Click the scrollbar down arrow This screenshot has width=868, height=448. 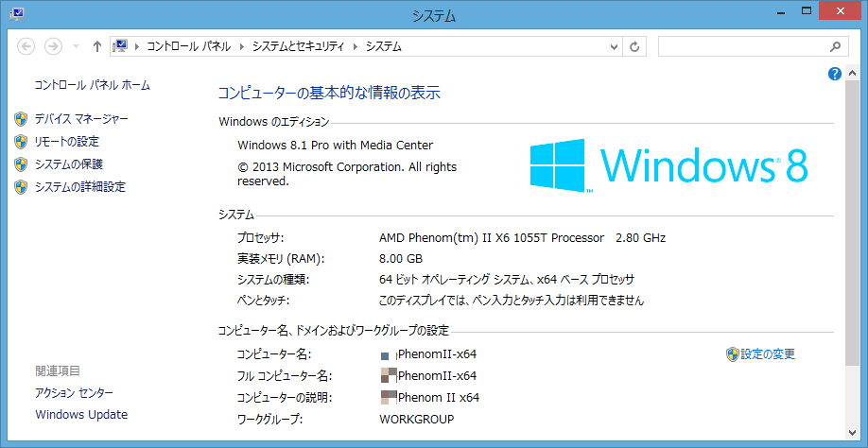coord(853,431)
